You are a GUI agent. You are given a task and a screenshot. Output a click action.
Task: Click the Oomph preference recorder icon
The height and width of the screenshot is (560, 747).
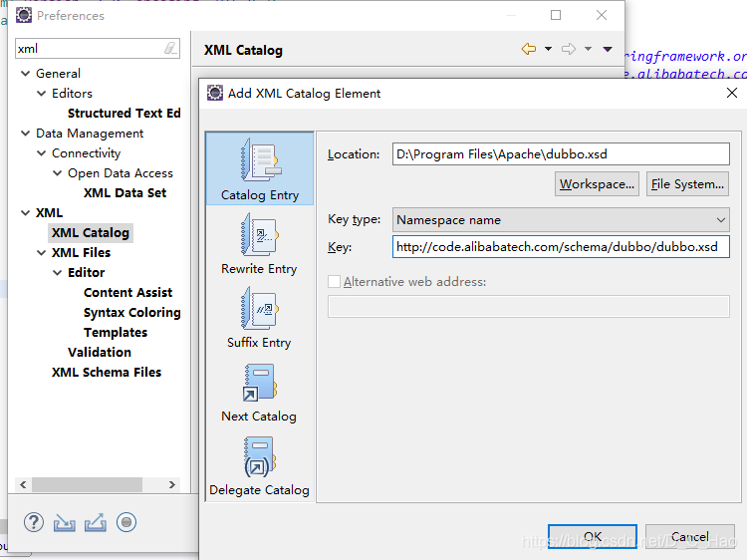click(126, 522)
